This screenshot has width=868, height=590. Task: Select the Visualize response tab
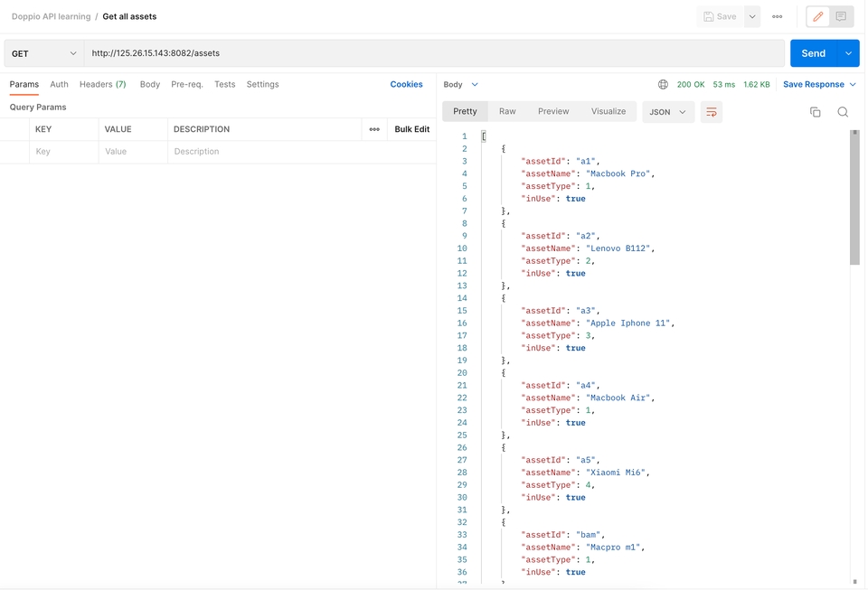609,112
